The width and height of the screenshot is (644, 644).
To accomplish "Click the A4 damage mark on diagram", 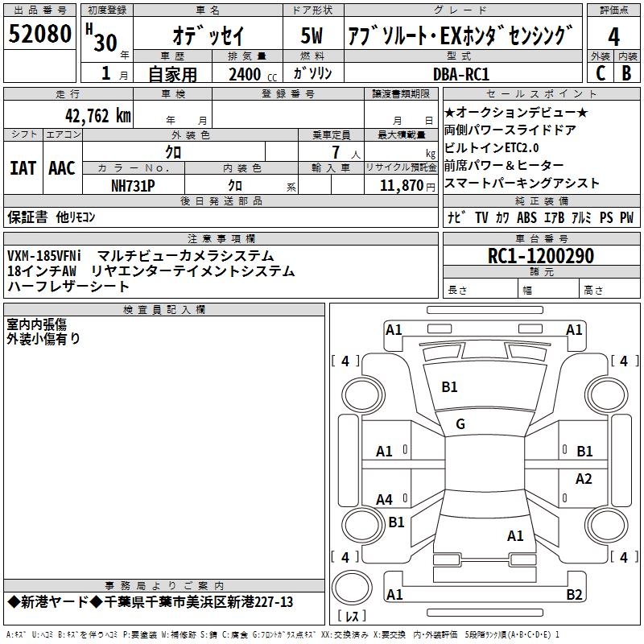I will pos(385,500).
